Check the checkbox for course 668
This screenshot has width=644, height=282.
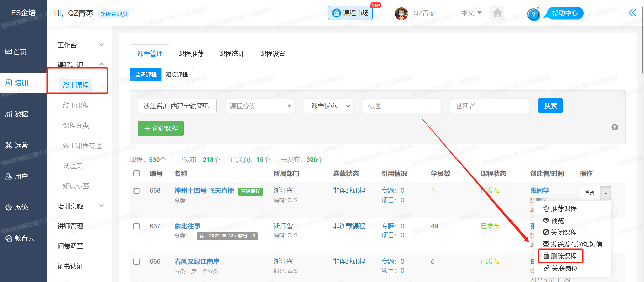click(x=137, y=191)
